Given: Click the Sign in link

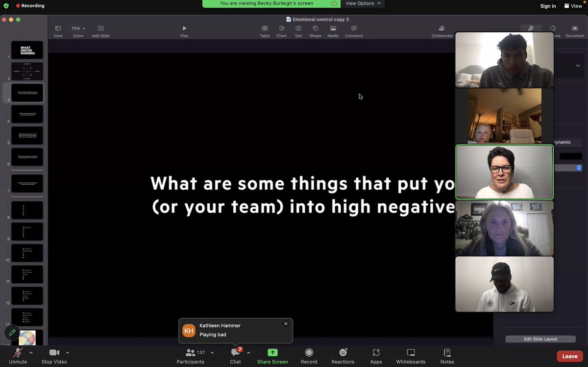Looking at the screenshot, I should 548,6.
